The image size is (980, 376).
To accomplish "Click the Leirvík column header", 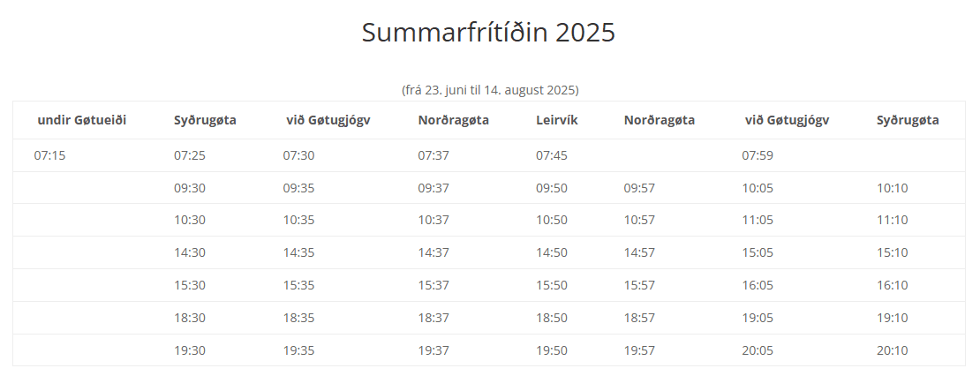I will [557, 120].
